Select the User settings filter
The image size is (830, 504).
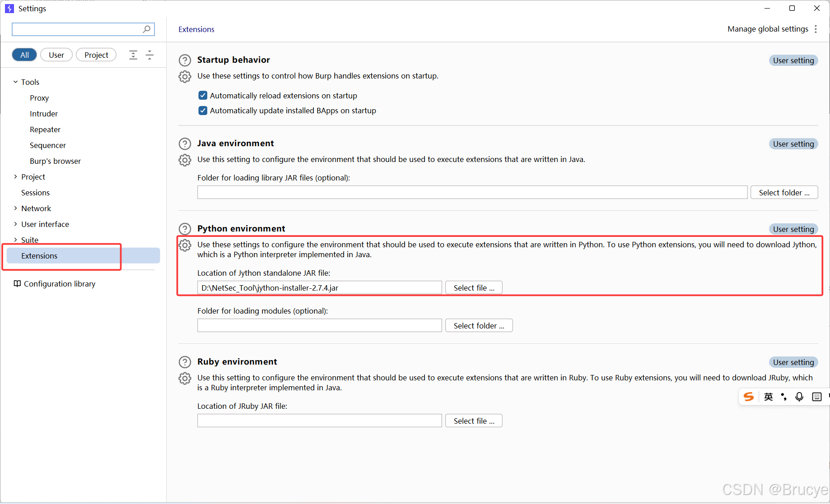point(56,55)
